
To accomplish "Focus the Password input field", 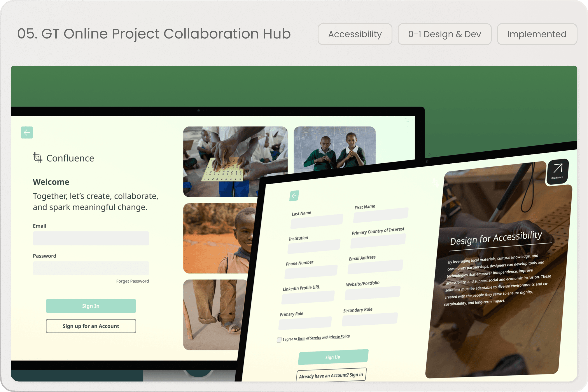I will click(91, 268).
